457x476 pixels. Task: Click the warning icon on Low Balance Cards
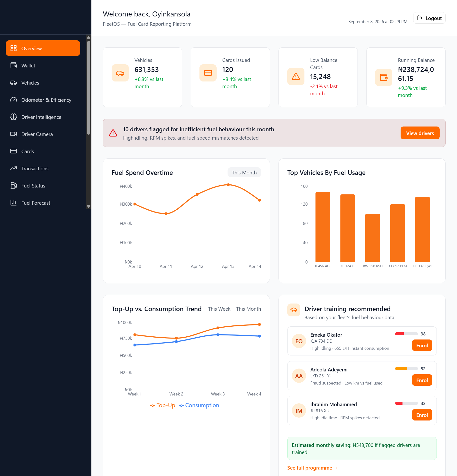coord(296,76)
